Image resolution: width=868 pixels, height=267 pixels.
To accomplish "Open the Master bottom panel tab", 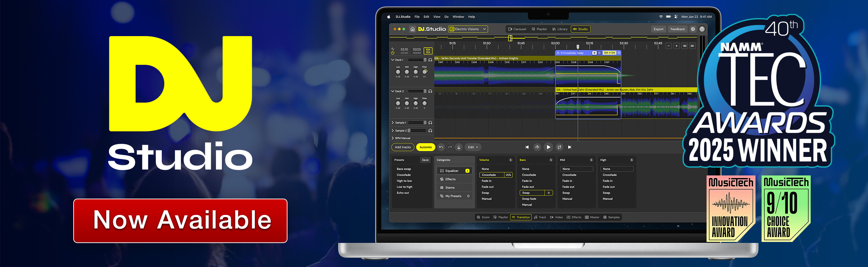I will click(592, 217).
